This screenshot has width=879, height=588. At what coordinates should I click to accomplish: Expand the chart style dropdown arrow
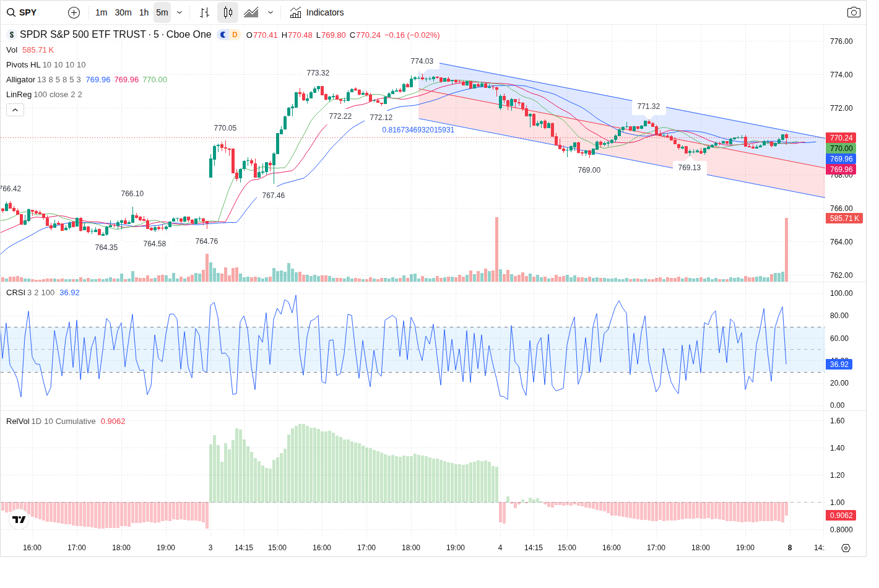point(271,12)
